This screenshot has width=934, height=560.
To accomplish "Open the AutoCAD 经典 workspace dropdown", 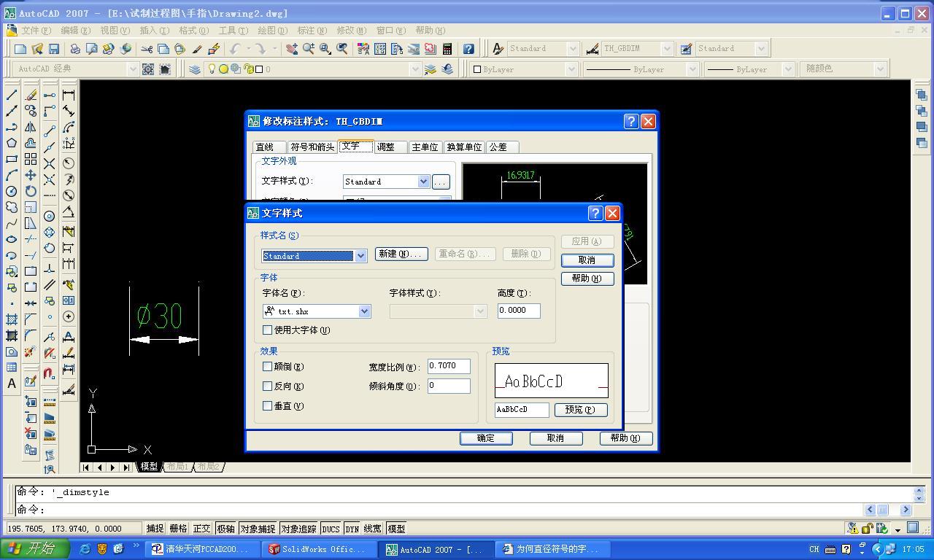I will click(x=132, y=69).
